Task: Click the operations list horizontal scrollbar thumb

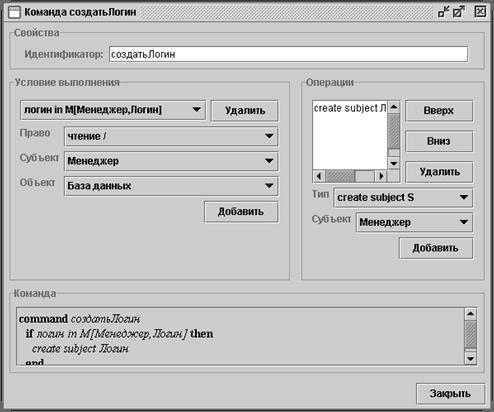Action: (340, 176)
